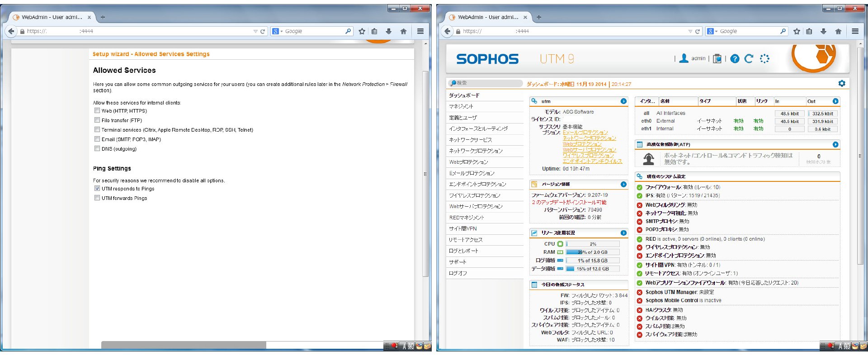Viewport: 868px width, 356px height.
Task: Click the reload arrow icon in Sophos header
Action: click(749, 59)
